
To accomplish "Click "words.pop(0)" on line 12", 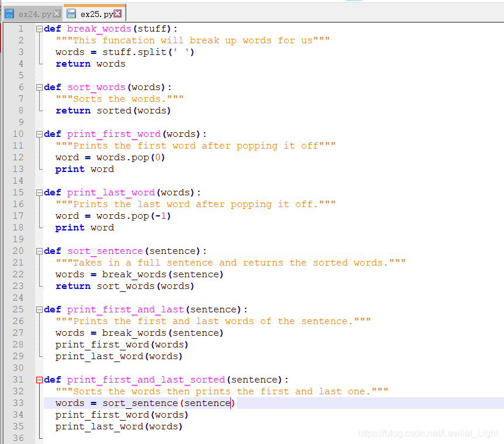I will point(130,157).
